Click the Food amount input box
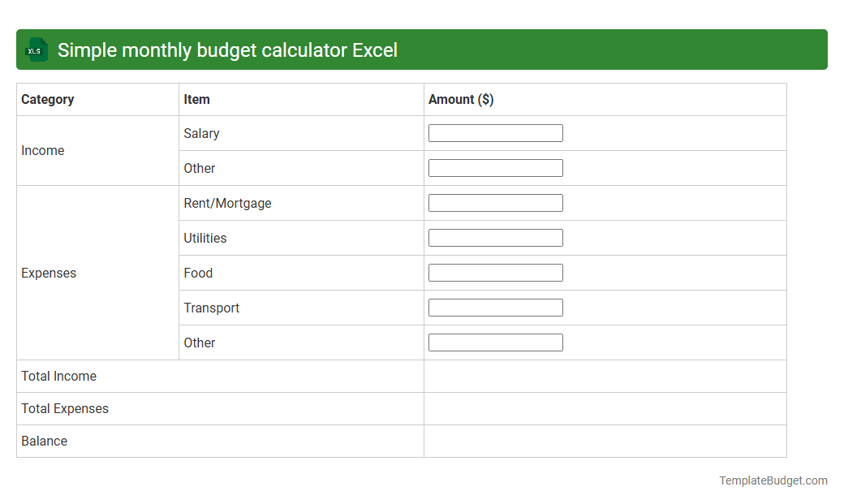The width and height of the screenshot is (844, 504). 495,272
